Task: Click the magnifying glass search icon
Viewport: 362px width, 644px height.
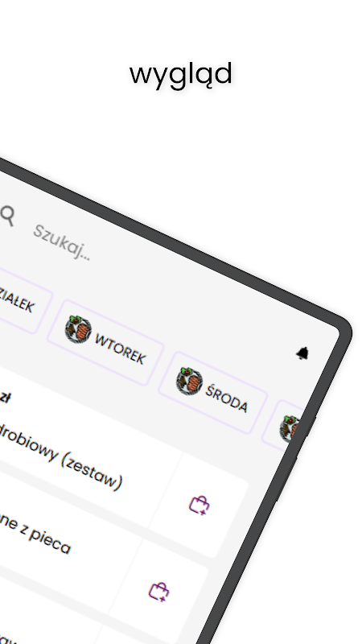Action: tap(8, 215)
